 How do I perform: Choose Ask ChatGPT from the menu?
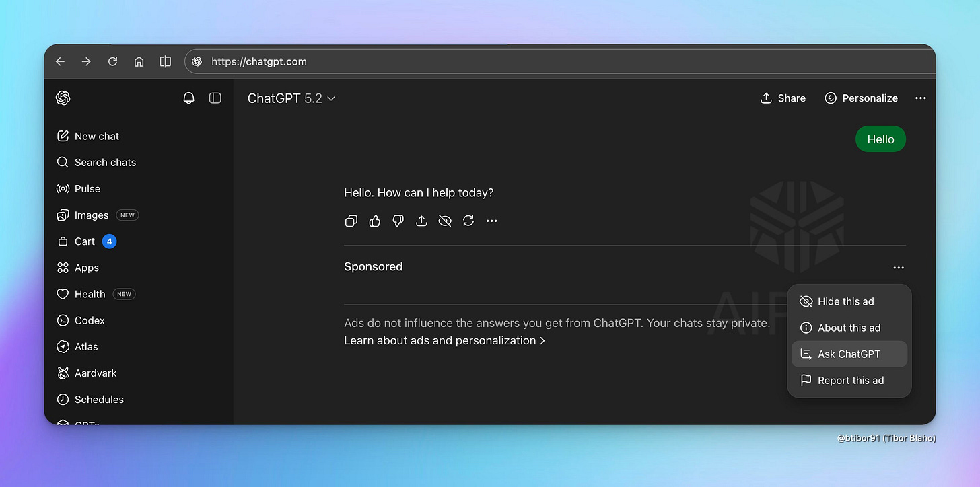point(849,354)
